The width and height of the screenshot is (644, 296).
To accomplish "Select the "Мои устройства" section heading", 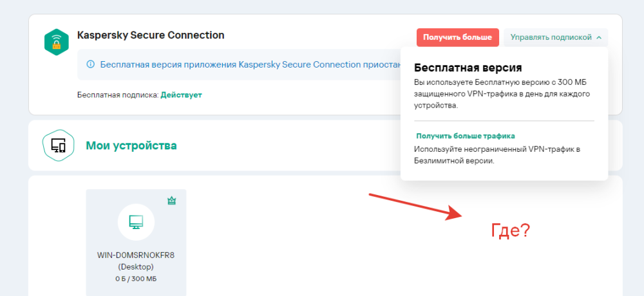I will [131, 145].
